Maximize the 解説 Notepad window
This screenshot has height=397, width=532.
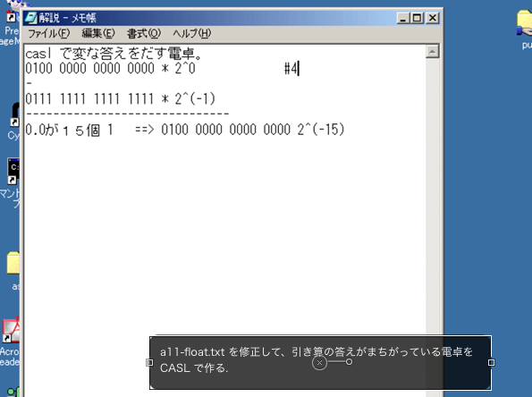point(417,18)
